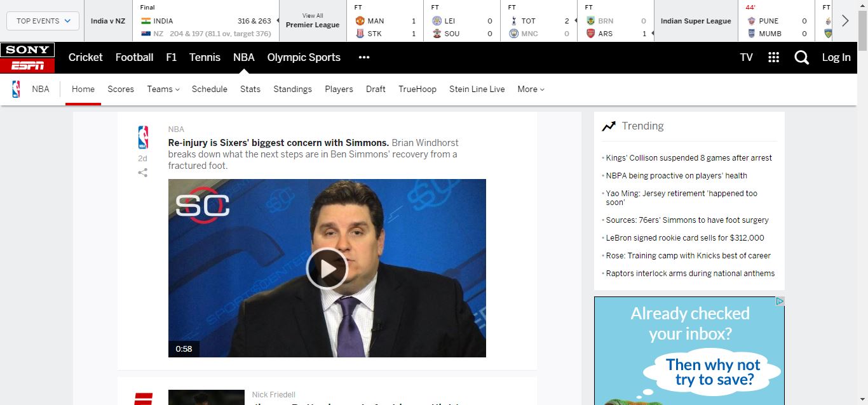
Task: Click the ESPN logo beside Nick Friedell story
Action: click(x=143, y=399)
